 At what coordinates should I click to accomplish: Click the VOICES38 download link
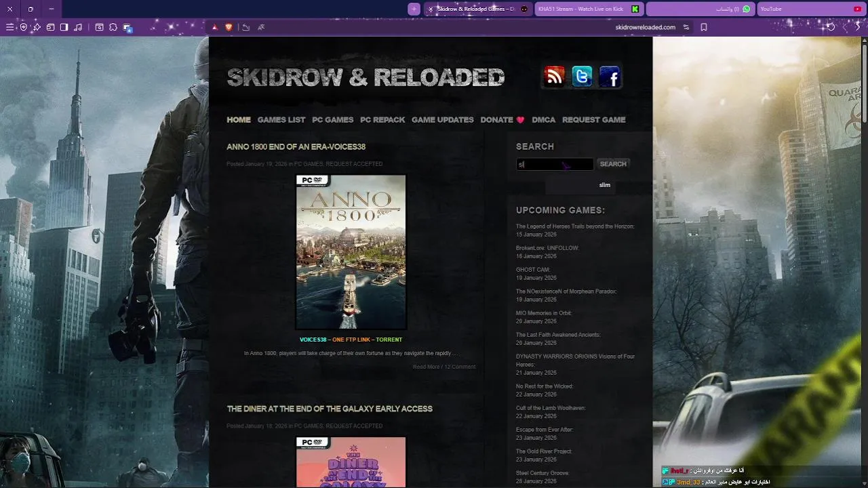pos(313,340)
